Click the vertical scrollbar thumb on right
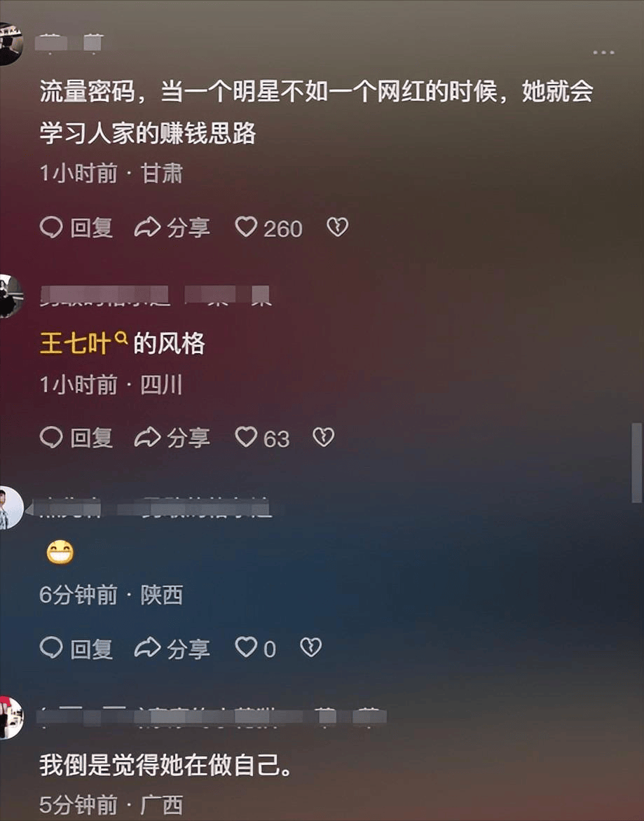The width and height of the screenshot is (644, 821). pyautogui.click(x=637, y=463)
